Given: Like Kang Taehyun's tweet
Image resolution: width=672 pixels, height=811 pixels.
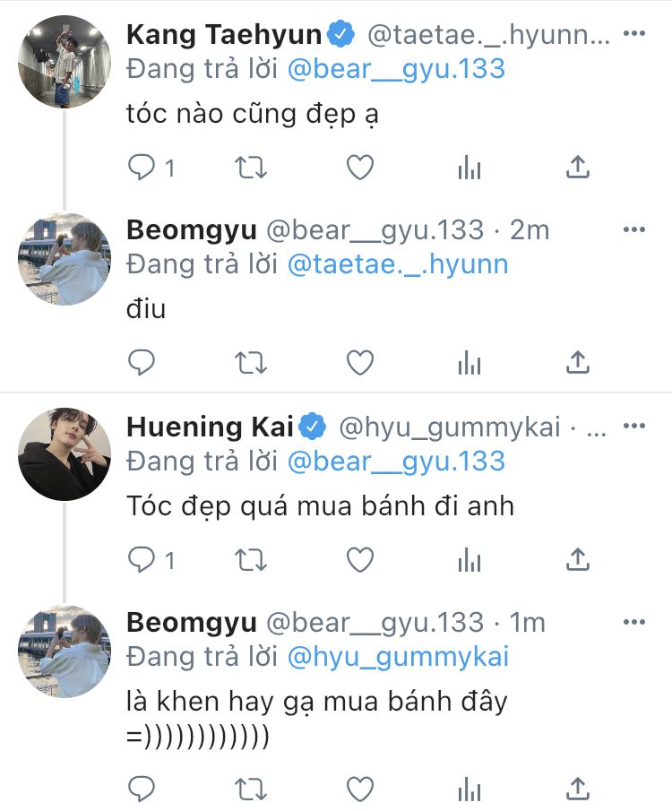Looking at the screenshot, I should point(359,167).
